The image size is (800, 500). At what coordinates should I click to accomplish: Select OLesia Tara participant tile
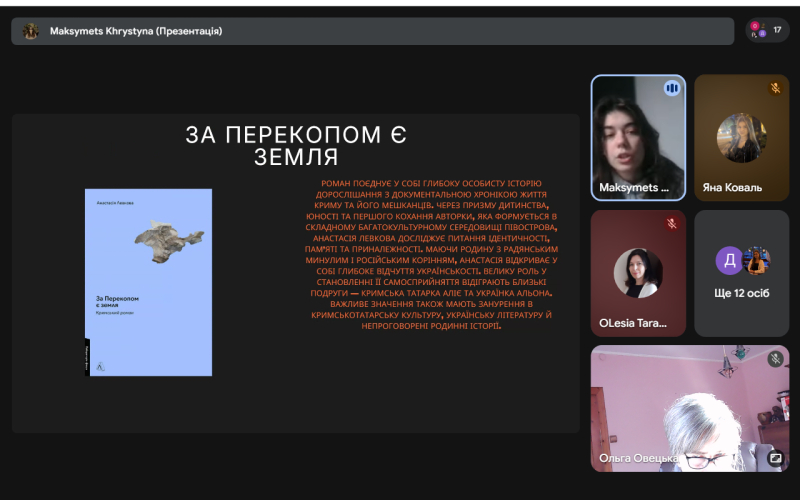637,272
